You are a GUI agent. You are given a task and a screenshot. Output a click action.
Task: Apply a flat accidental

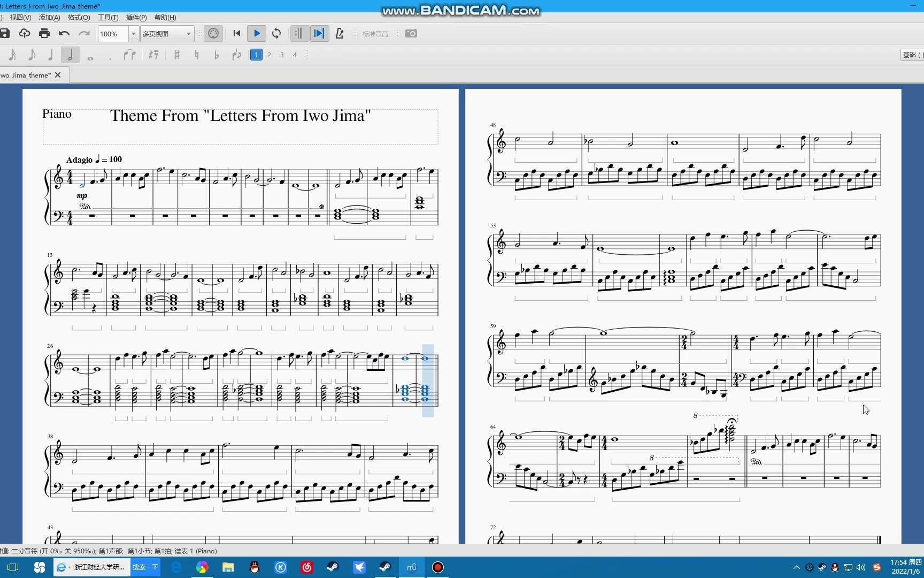(x=216, y=55)
